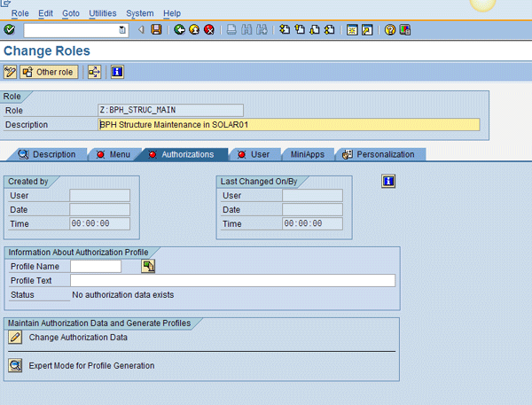Click Change Authorization Data pencil button

click(x=16, y=337)
